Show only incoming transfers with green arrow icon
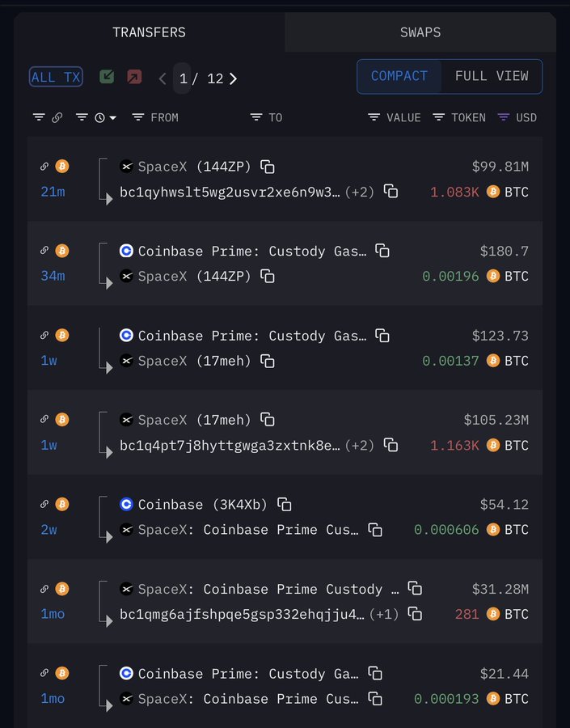570x728 pixels. tap(107, 77)
